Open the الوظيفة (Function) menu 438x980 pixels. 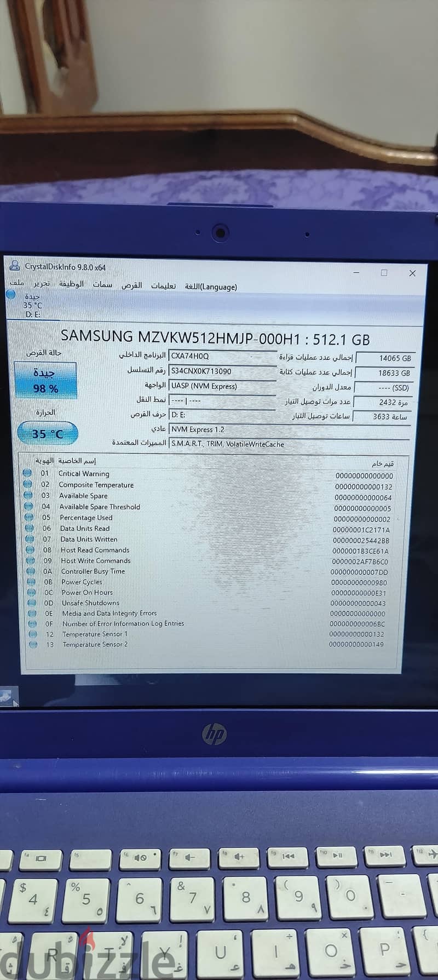[x=71, y=284]
